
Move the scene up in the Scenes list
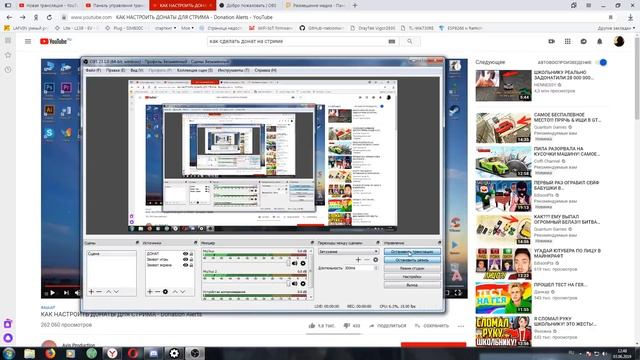pyautogui.click(x=109, y=291)
